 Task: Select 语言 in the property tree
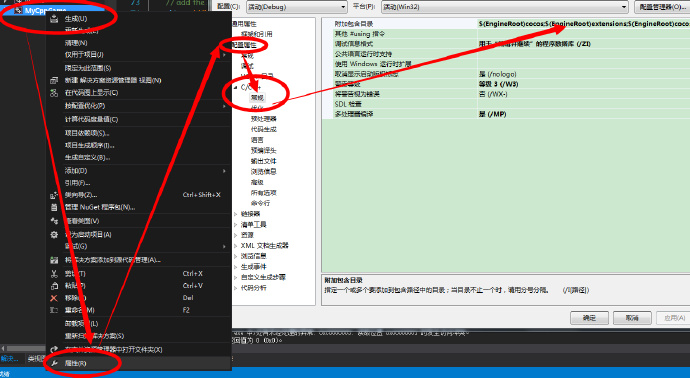(x=257, y=140)
